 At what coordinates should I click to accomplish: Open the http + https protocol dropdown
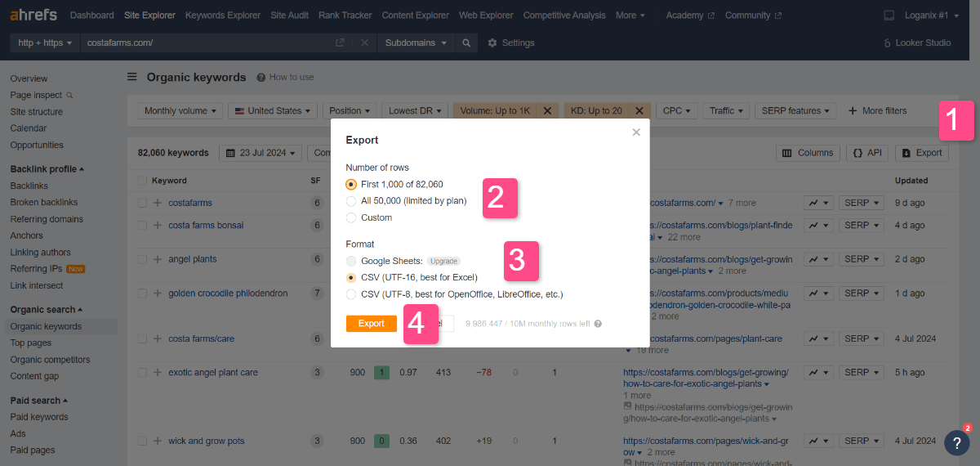(45, 43)
